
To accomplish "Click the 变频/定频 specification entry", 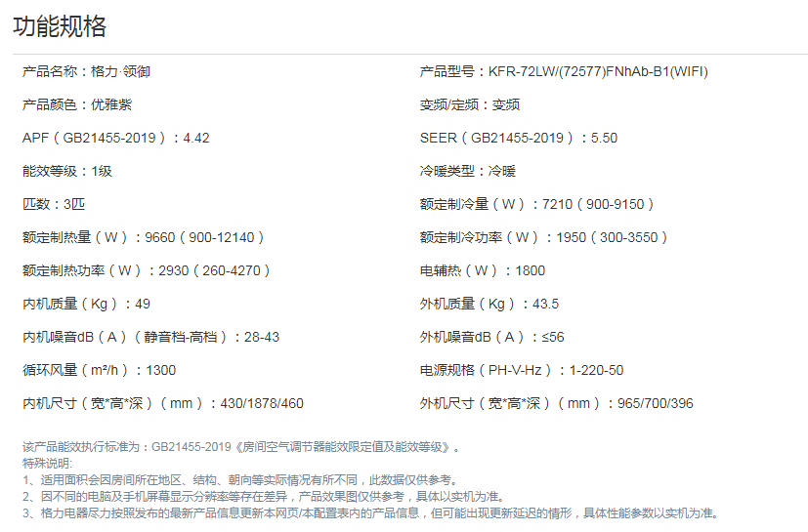I will pyautogui.click(x=469, y=104).
